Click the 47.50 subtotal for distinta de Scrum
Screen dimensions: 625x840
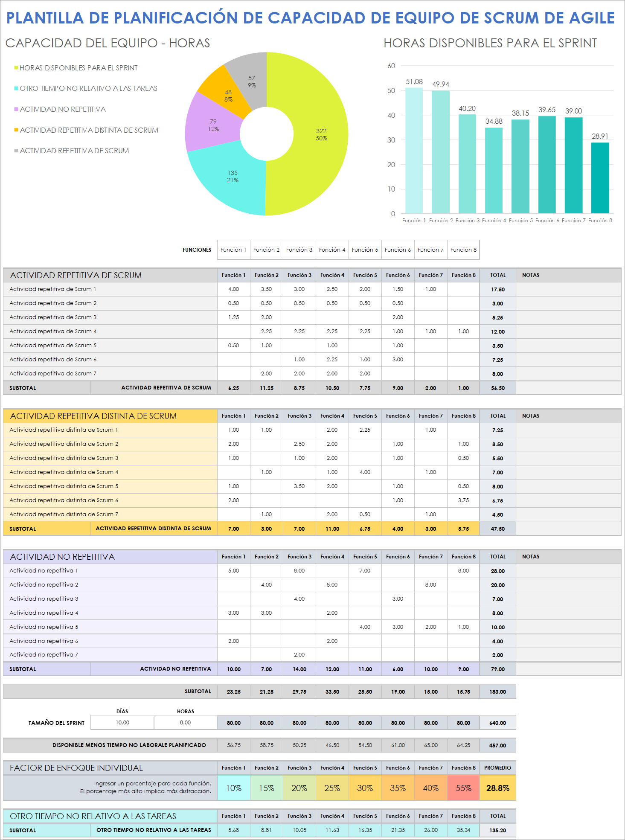497,529
